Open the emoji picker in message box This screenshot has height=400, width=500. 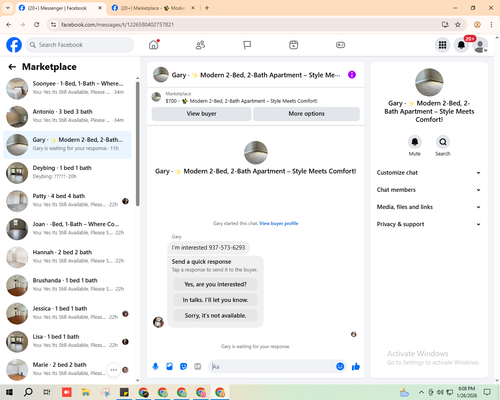coord(340,367)
